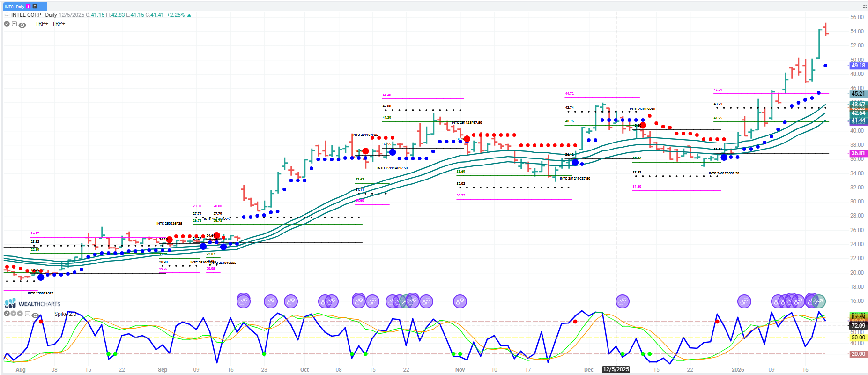Click the magenta 36.81 price level tag
The width and height of the screenshot is (868, 375).
click(x=858, y=153)
